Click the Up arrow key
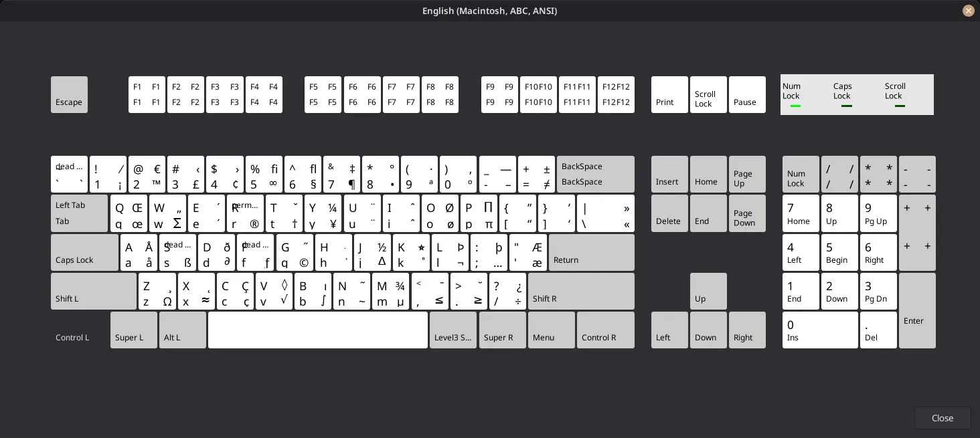The width and height of the screenshot is (980, 438). [708, 291]
